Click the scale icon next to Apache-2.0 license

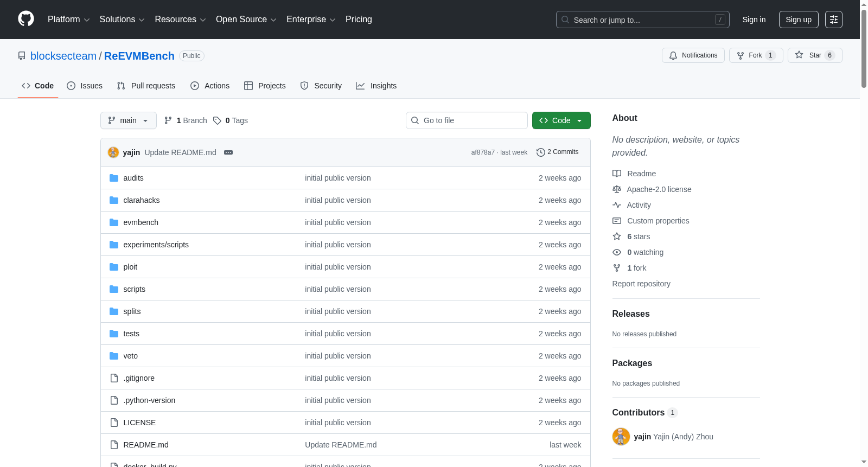click(x=617, y=189)
